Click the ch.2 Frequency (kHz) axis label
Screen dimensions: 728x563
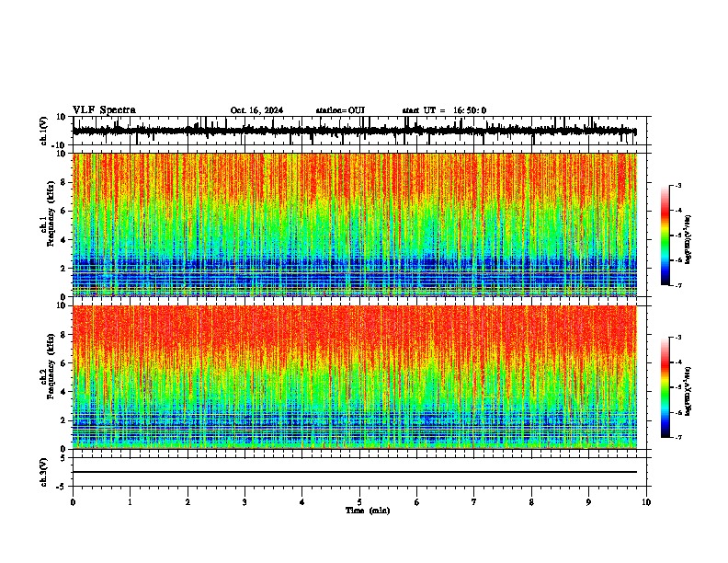pos(51,366)
